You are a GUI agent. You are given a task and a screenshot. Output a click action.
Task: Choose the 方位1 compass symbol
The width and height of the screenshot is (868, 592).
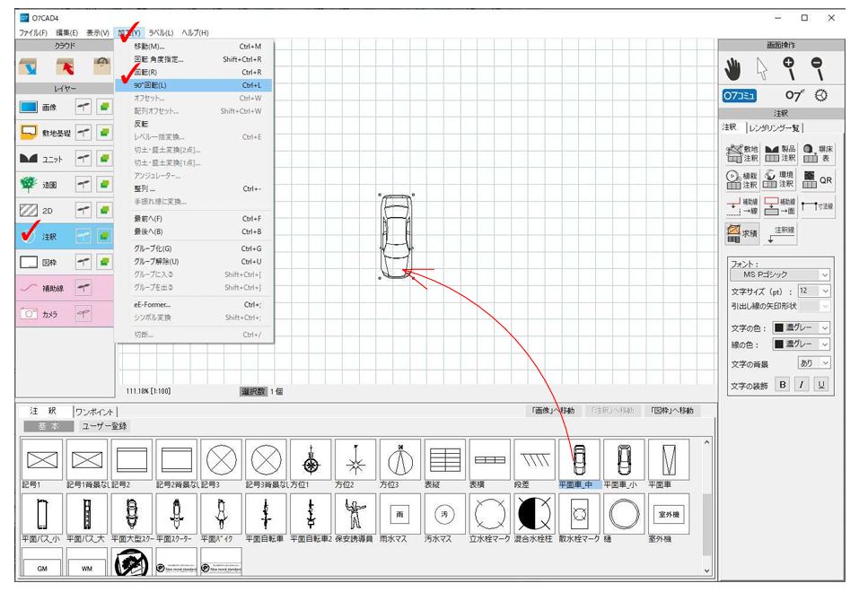tap(311, 460)
